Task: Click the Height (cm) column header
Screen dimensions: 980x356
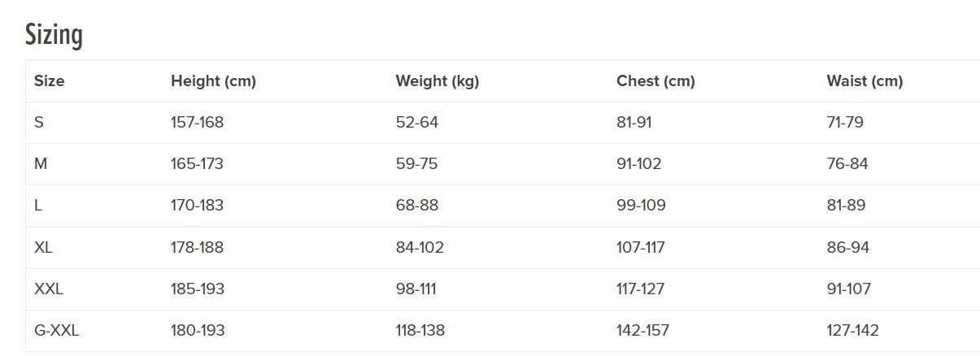Action: 213,81
